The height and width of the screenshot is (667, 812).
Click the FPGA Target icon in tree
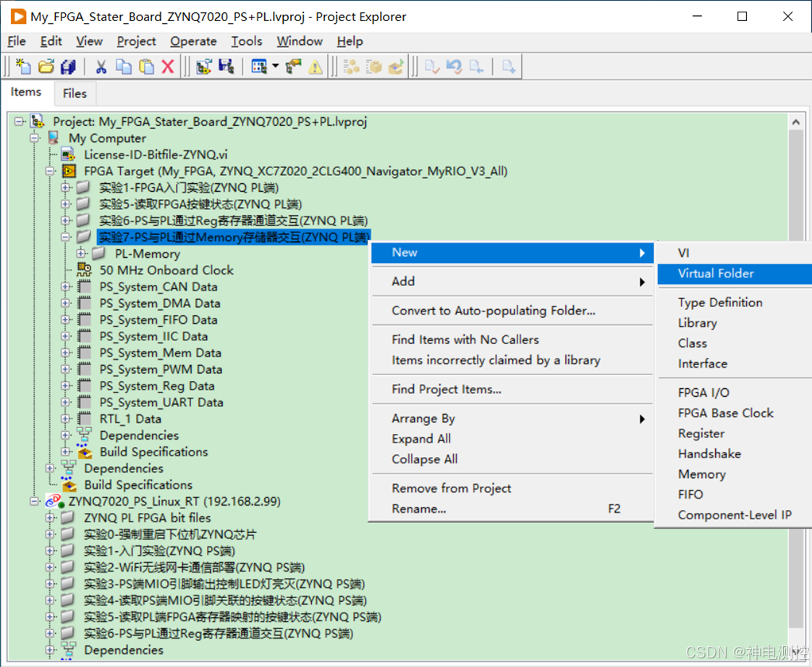[x=69, y=171]
